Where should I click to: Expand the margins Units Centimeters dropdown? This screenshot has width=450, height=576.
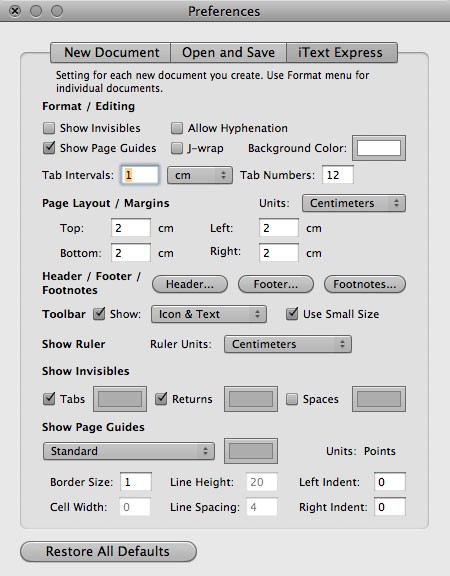click(354, 203)
